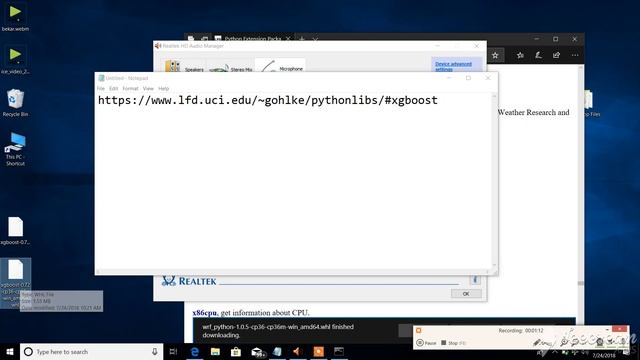Select the xgboost-0.7 file on the desktop

[x=15, y=231]
